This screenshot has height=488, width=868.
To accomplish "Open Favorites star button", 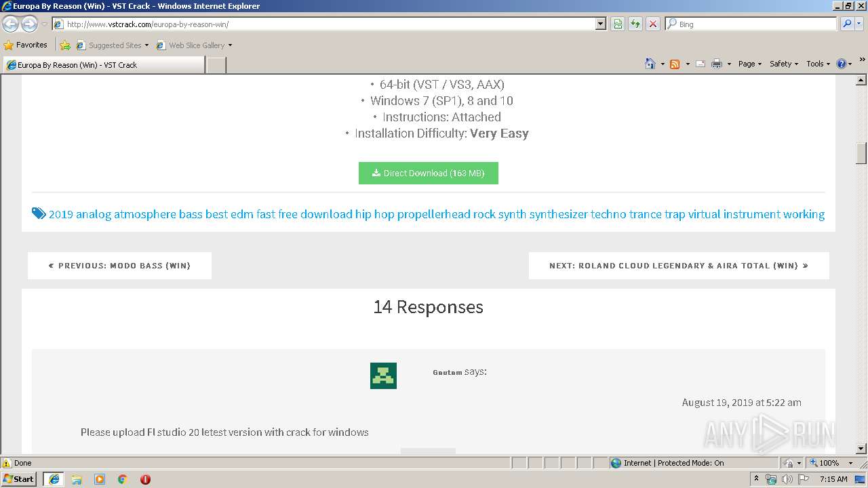I will [26, 45].
